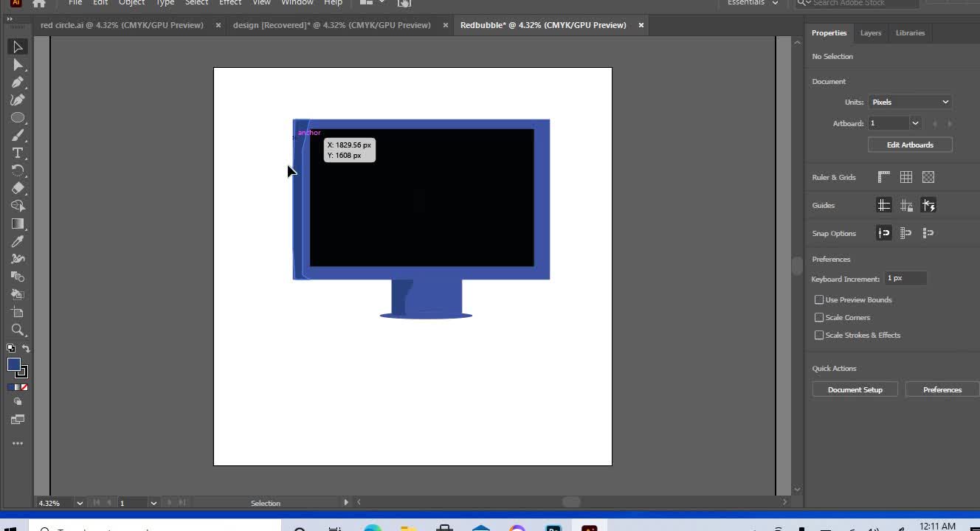Image resolution: width=980 pixels, height=531 pixels.
Task: Open the zoom level dropdown at 4.32%
Action: 80,503
